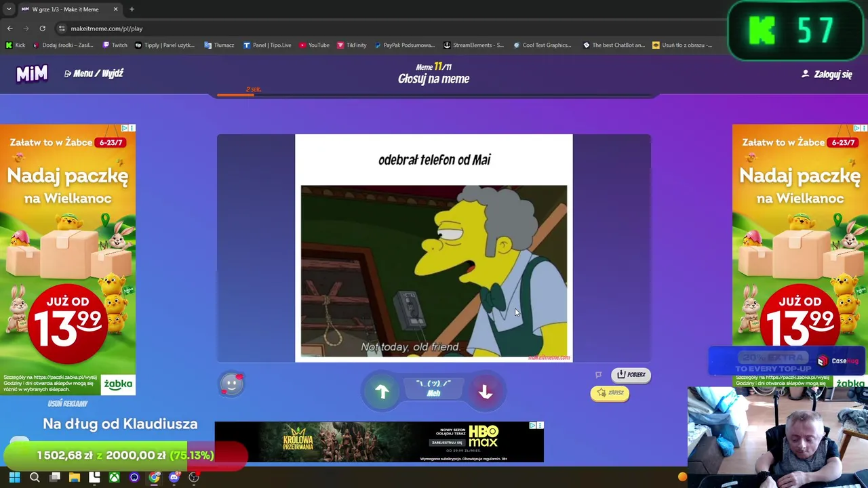Close the HBO Max banner ad
This screenshot has height=488, width=868.
point(540,425)
